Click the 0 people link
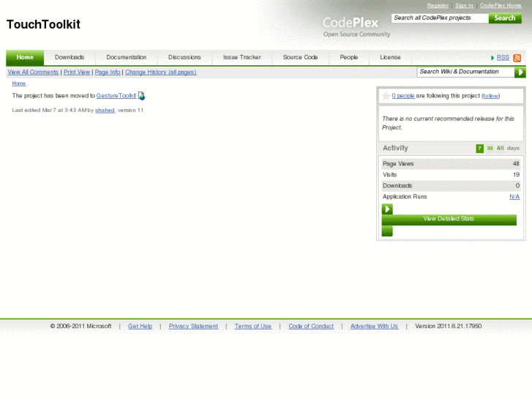The image size is (532, 399). pyautogui.click(x=403, y=96)
